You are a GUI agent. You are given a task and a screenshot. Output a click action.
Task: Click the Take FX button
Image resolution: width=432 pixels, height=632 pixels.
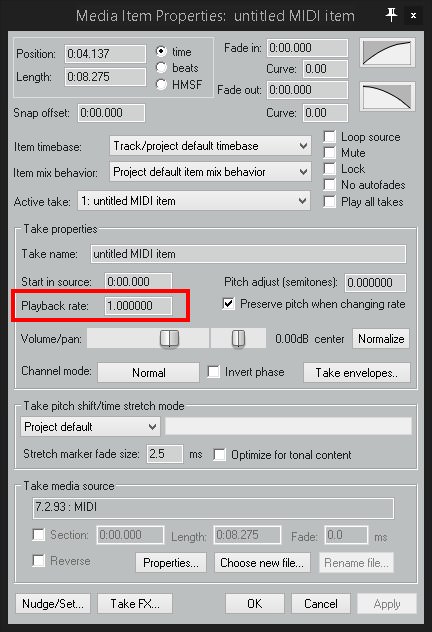[135, 604]
